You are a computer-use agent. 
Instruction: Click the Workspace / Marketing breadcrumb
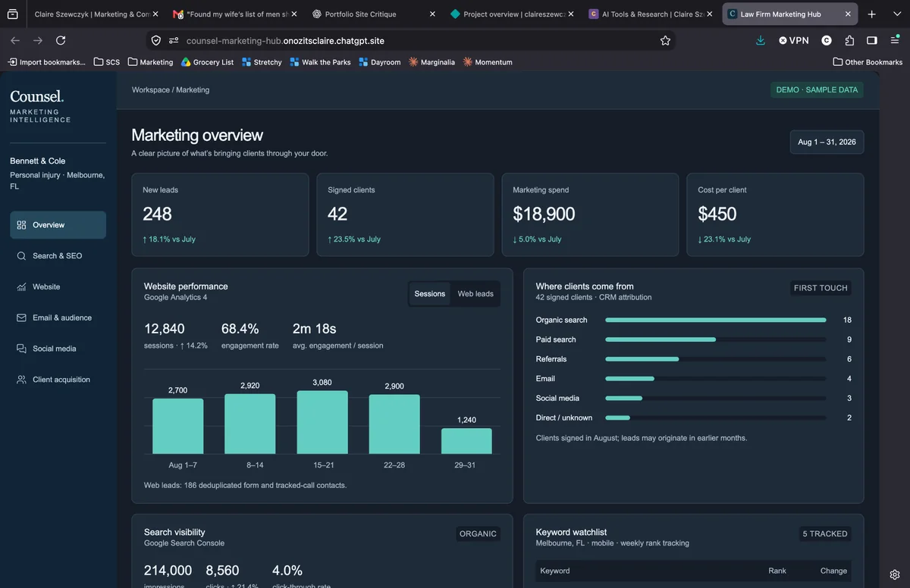pyautogui.click(x=171, y=89)
